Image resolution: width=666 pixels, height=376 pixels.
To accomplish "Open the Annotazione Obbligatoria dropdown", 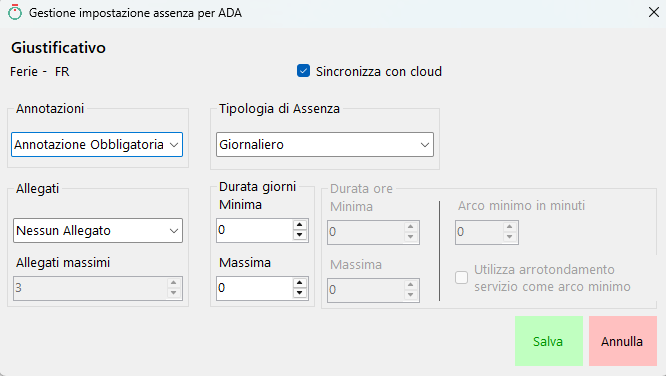I will [x=97, y=144].
